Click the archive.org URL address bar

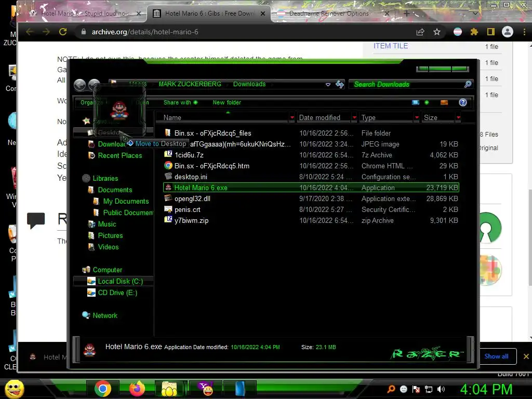pos(244,32)
